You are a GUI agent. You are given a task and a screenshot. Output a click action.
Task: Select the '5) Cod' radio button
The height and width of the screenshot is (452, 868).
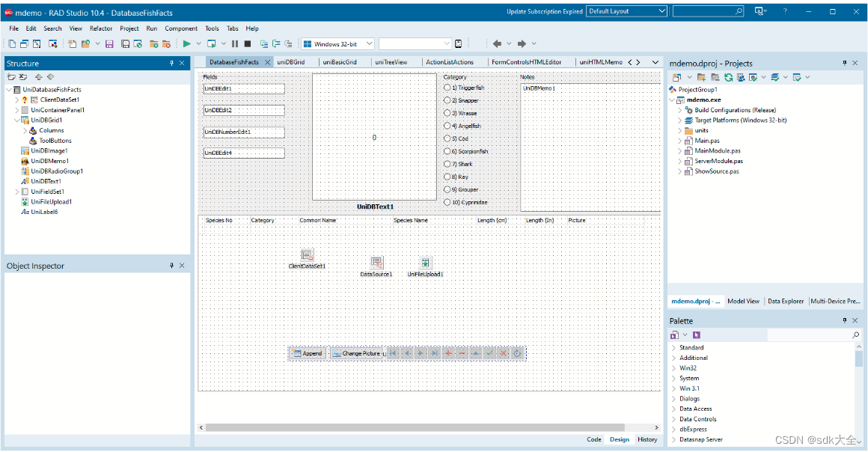[x=447, y=138]
